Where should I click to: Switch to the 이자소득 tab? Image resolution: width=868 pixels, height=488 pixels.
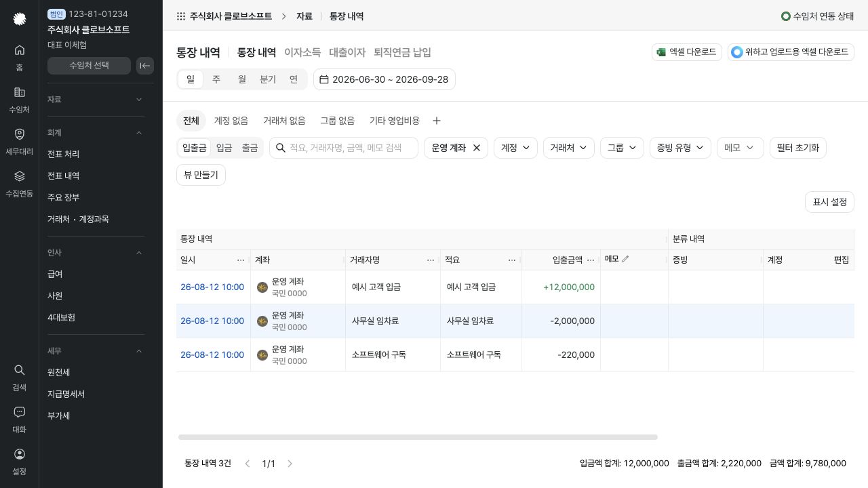tap(302, 52)
